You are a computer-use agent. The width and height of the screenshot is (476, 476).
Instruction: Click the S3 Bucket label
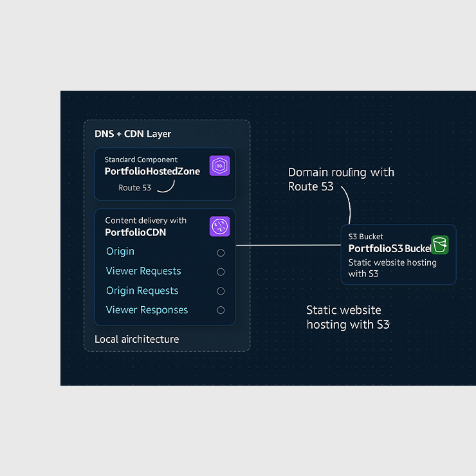click(x=365, y=237)
